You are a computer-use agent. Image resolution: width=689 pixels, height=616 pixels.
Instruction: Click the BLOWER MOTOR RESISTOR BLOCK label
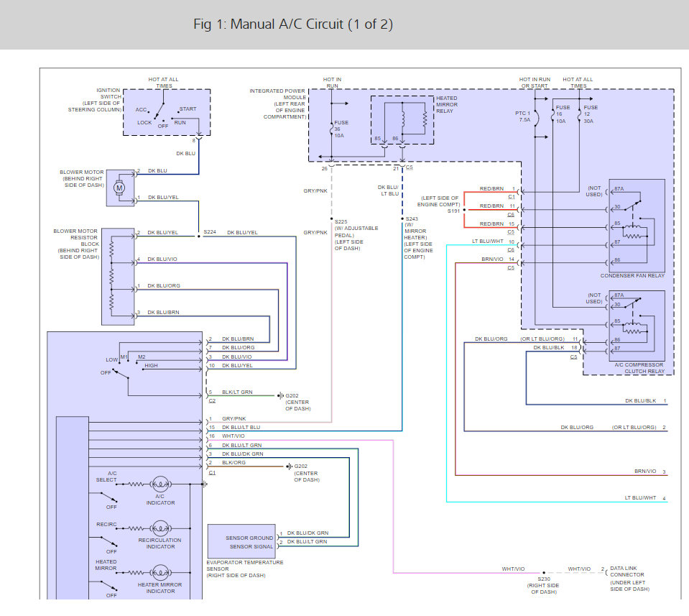(76, 237)
